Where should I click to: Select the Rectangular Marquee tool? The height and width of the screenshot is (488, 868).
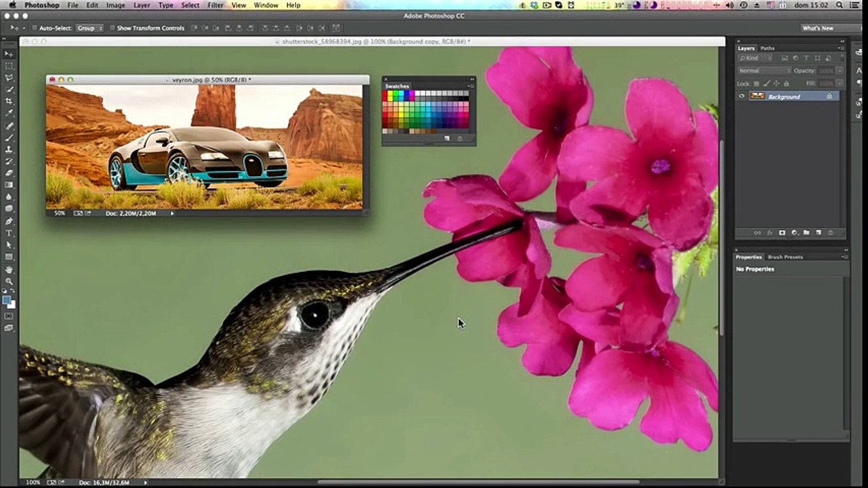[9, 66]
